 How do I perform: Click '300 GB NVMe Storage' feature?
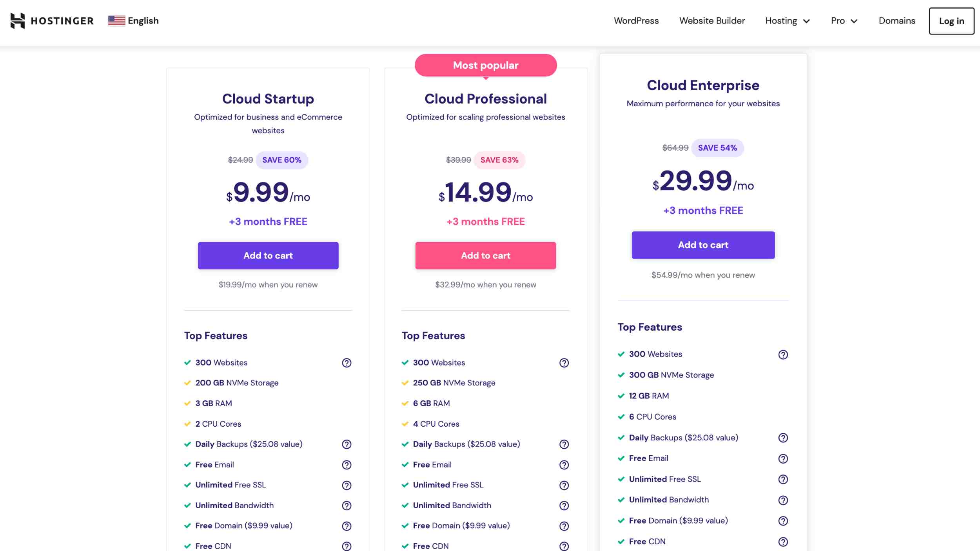(671, 375)
